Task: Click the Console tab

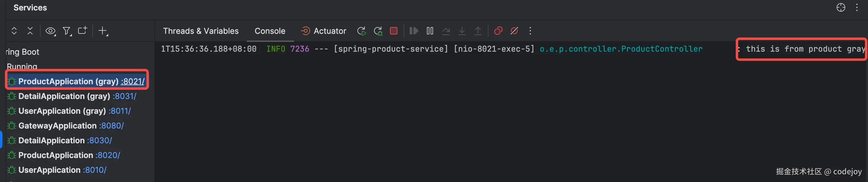Action: pos(270,31)
